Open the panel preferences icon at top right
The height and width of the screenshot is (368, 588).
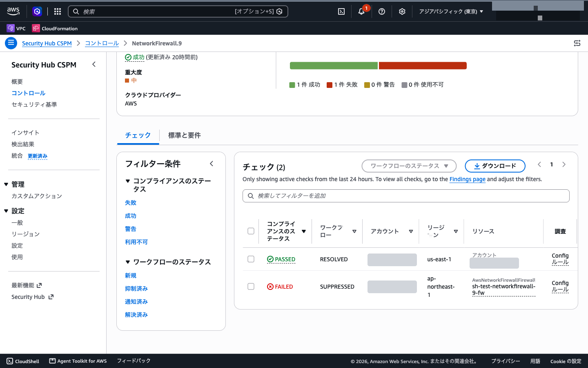[577, 43]
